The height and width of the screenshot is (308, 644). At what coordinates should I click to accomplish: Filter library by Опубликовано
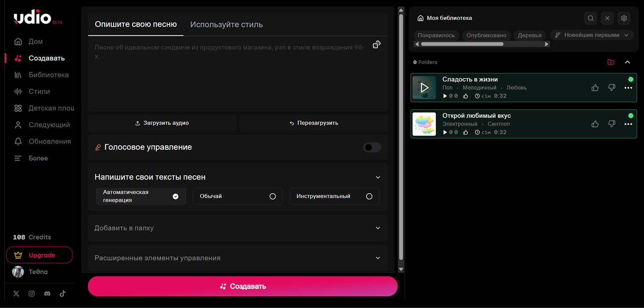pos(486,35)
